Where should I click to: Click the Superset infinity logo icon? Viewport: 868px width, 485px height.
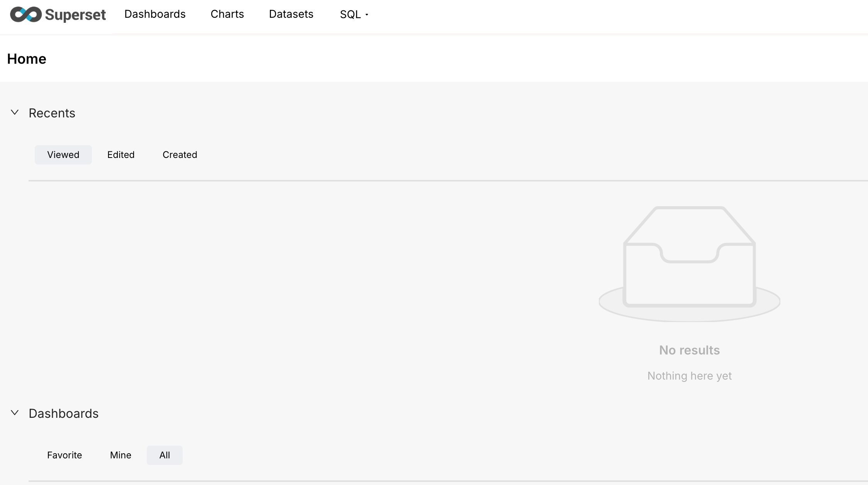[26, 15]
